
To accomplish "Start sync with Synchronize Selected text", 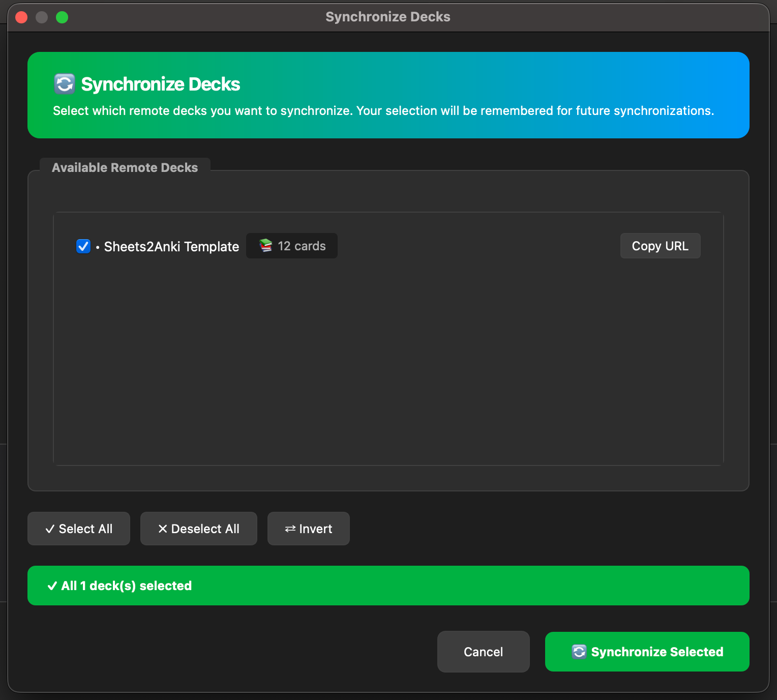I will 656,652.
